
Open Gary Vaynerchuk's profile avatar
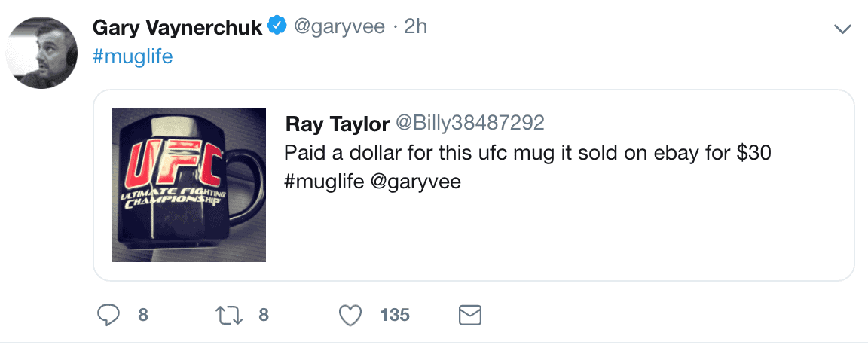(x=42, y=53)
